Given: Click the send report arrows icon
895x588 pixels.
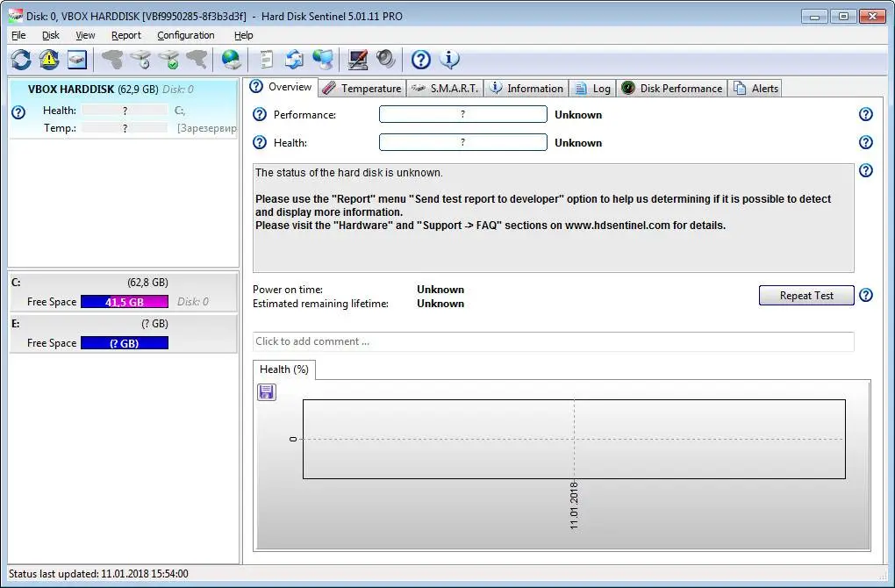Looking at the screenshot, I should point(295,60).
